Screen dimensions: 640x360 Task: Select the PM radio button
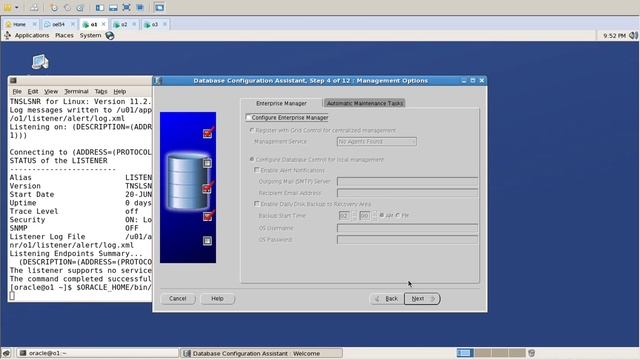coord(398,215)
